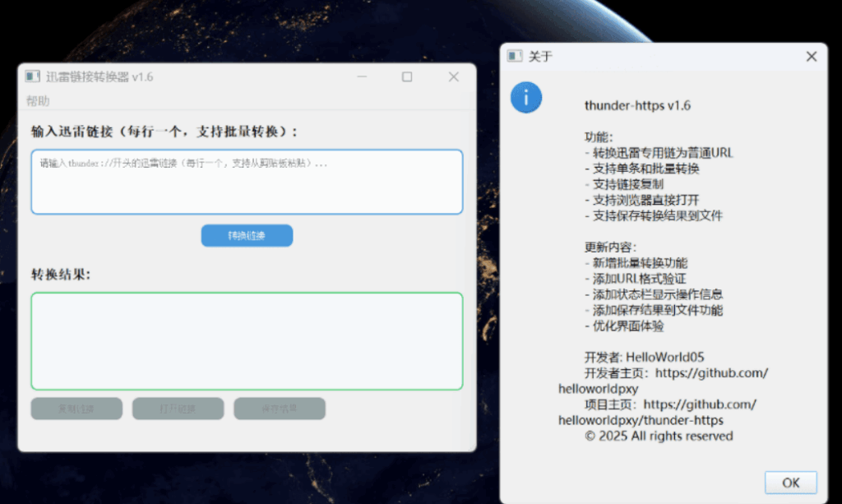Click OK in the 关于 dialog
The width and height of the screenshot is (842, 504).
click(x=790, y=483)
